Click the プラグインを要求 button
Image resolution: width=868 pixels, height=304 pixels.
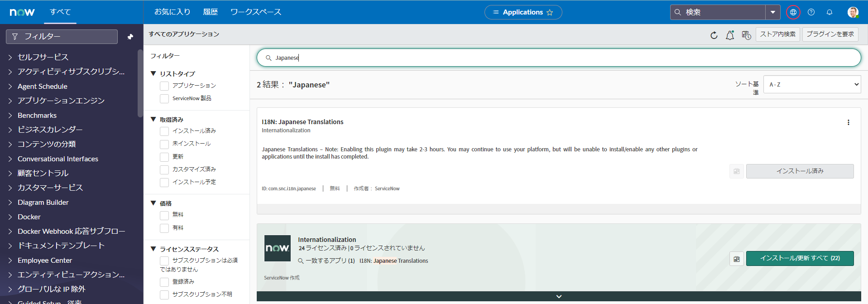pos(830,34)
